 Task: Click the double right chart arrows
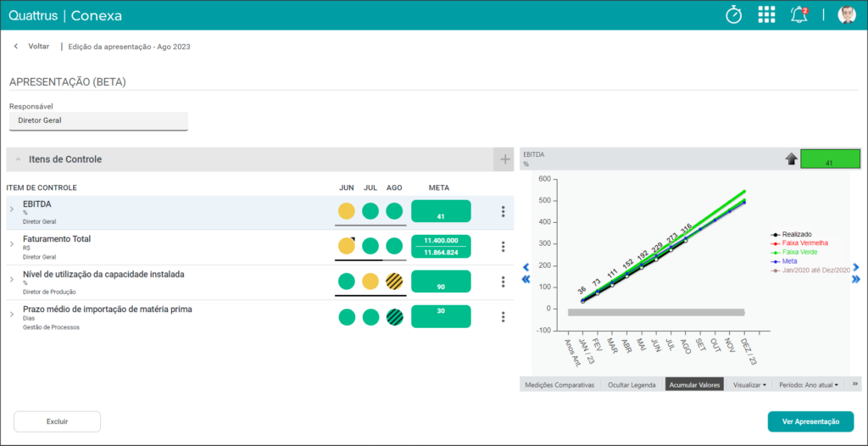tap(856, 279)
